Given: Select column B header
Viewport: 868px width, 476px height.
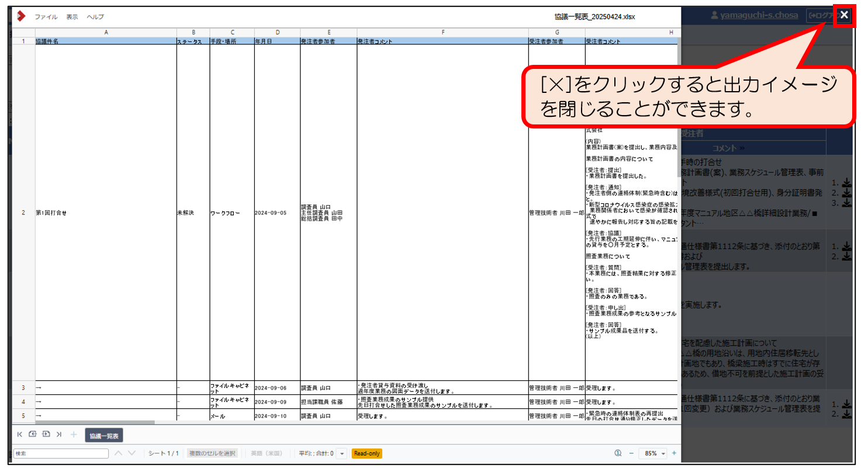Looking at the screenshot, I should pyautogui.click(x=193, y=33).
